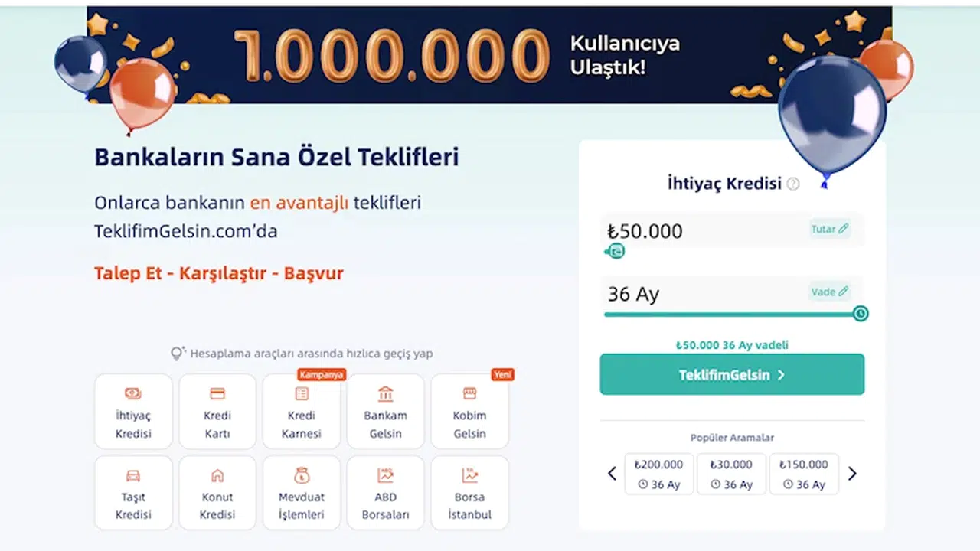Select the Konut Kredisi house icon
Image resolution: width=980 pixels, height=551 pixels.
[x=217, y=475]
